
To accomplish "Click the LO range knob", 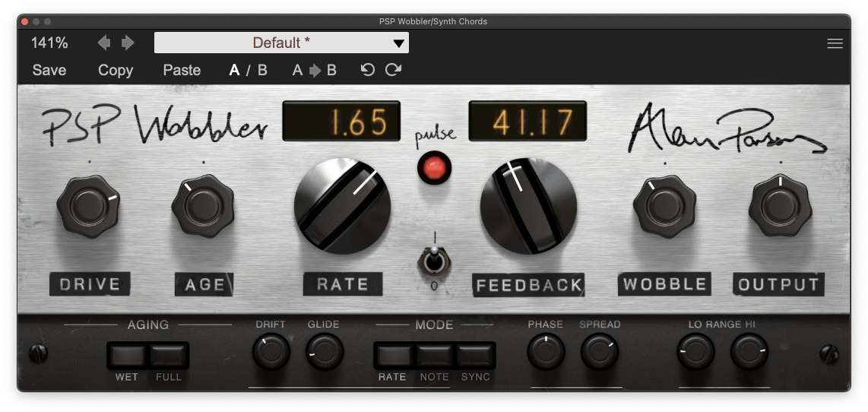I will (x=695, y=352).
